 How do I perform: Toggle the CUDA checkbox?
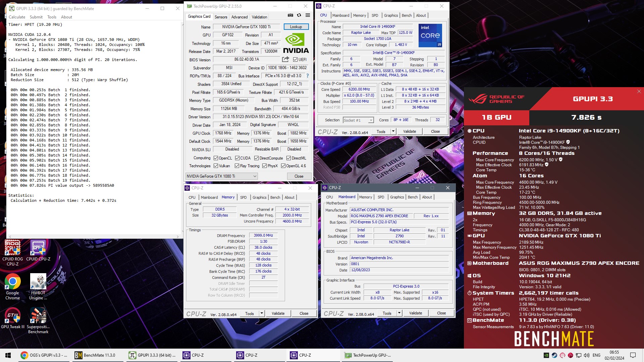[237, 158]
